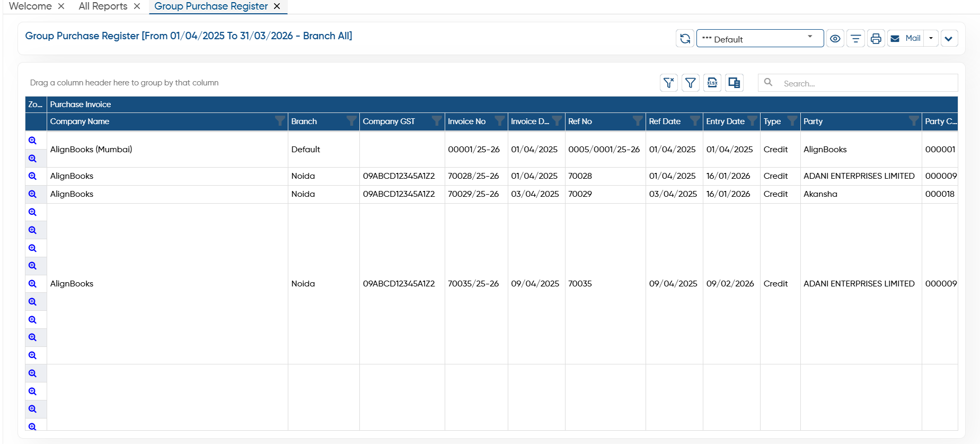Filter the Type column
Screen dimensions: 980x444
[792, 121]
